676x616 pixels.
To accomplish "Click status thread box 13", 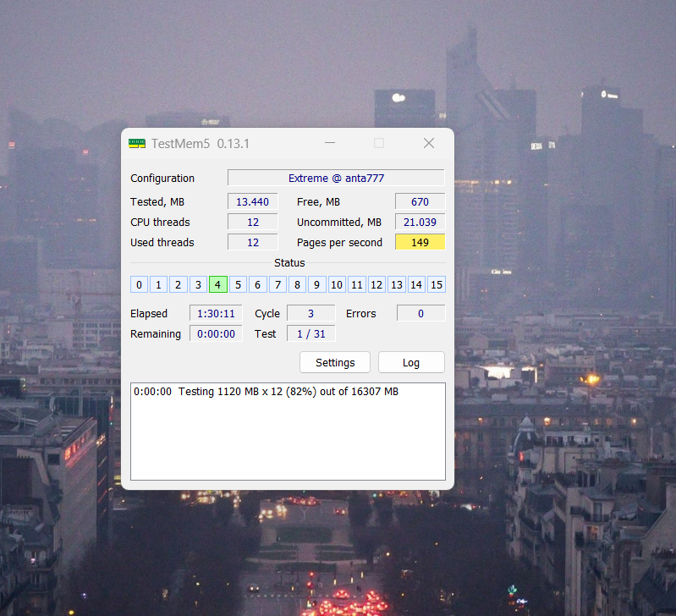I will [397, 284].
